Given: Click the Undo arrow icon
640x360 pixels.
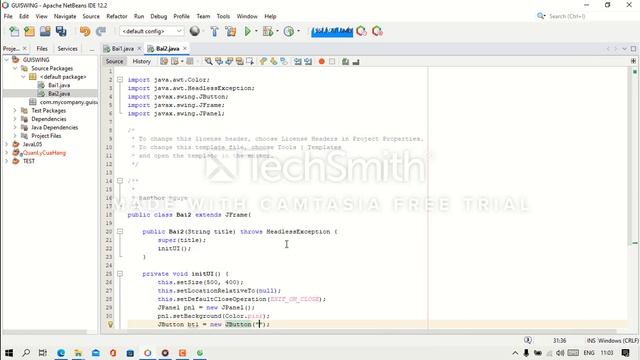Looking at the screenshot, I should (x=85, y=31).
